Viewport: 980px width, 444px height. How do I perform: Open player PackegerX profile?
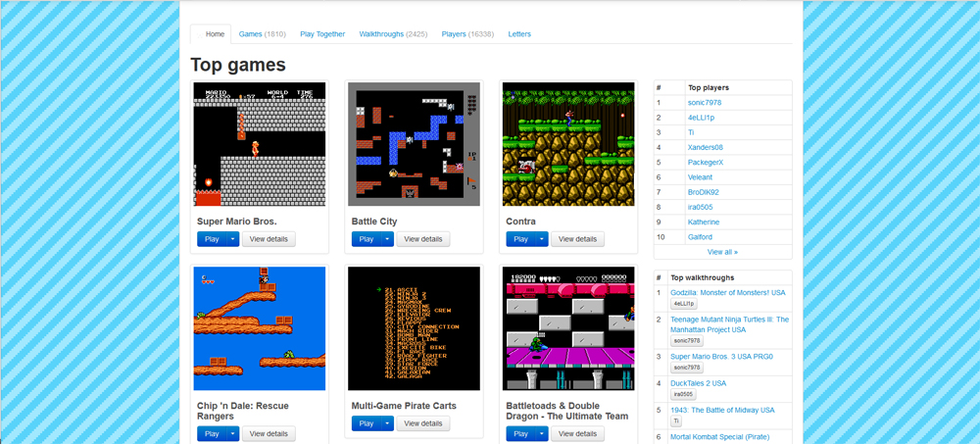706,163
